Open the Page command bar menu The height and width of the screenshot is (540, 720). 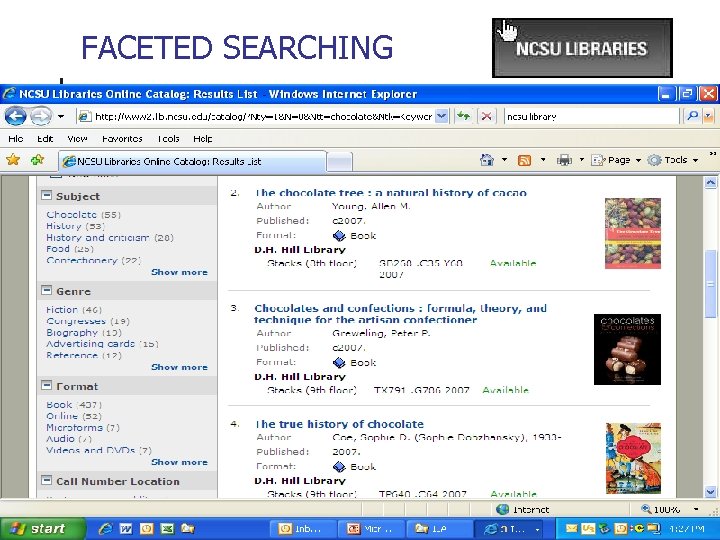pyautogui.click(x=616, y=160)
